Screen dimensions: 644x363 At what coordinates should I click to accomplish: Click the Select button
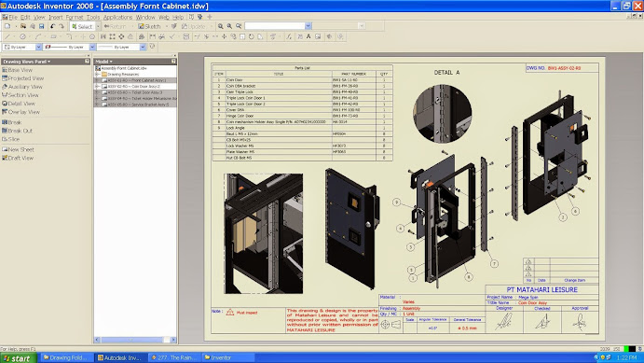[82, 26]
